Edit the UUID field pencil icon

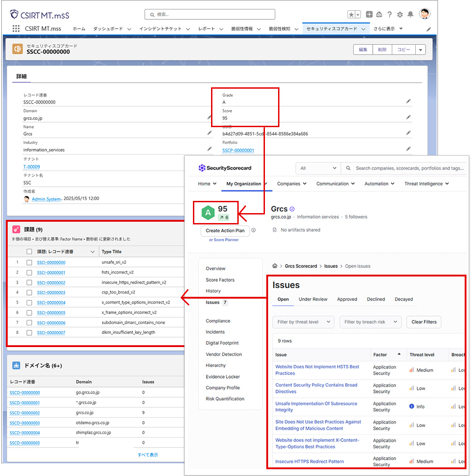[x=409, y=133]
